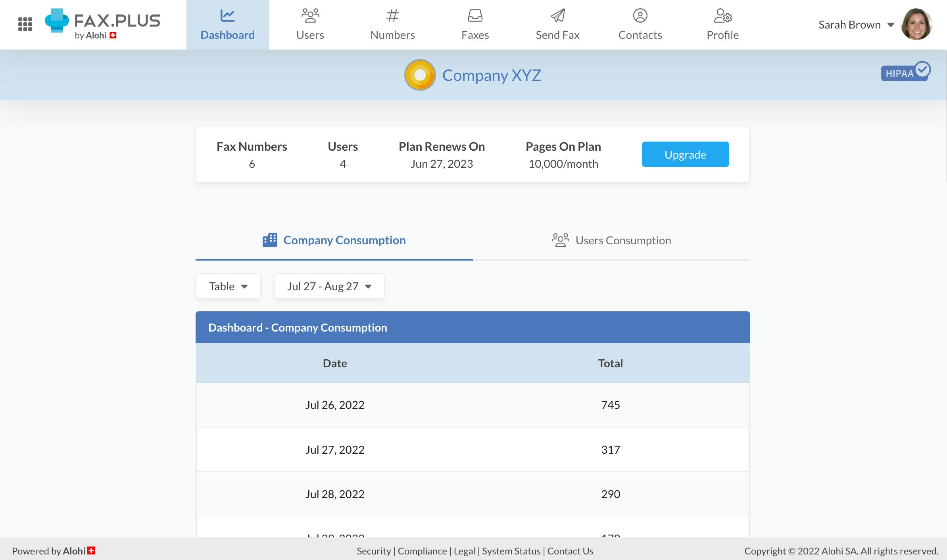Open the System Status link

(x=511, y=551)
